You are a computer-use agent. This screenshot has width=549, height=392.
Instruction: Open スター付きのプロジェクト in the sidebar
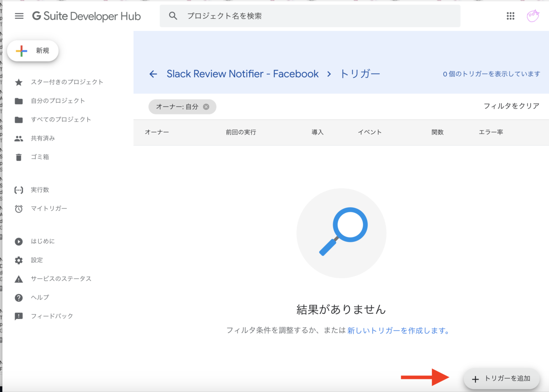click(67, 82)
